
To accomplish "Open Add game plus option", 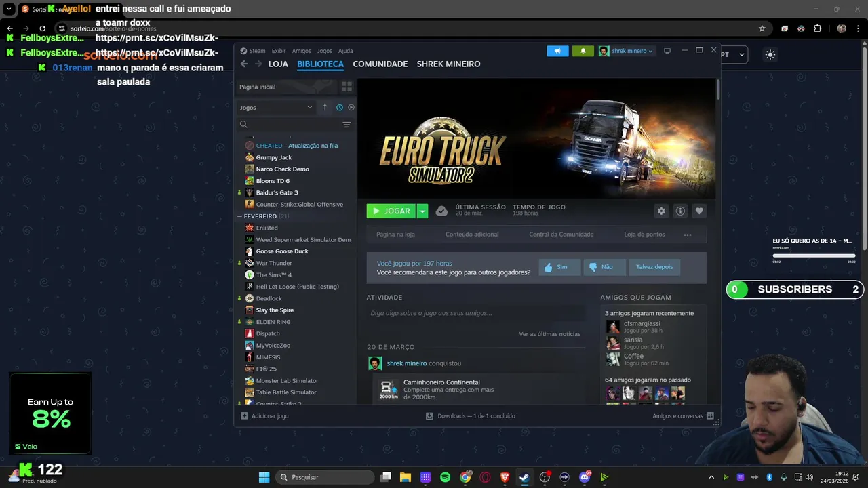I will click(264, 415).
